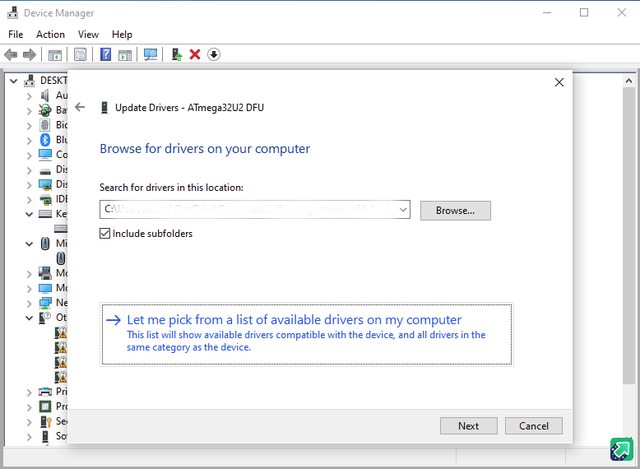Expand the IDE controllers category
Viewport: 640px width, 469px height.
[29, 200]
